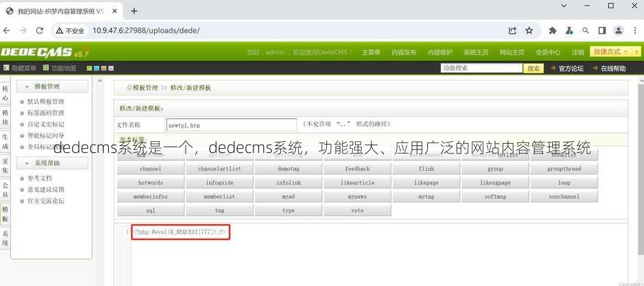
Task: Collapse the 系统帮助 sidebar section
Action: point(52,163)
